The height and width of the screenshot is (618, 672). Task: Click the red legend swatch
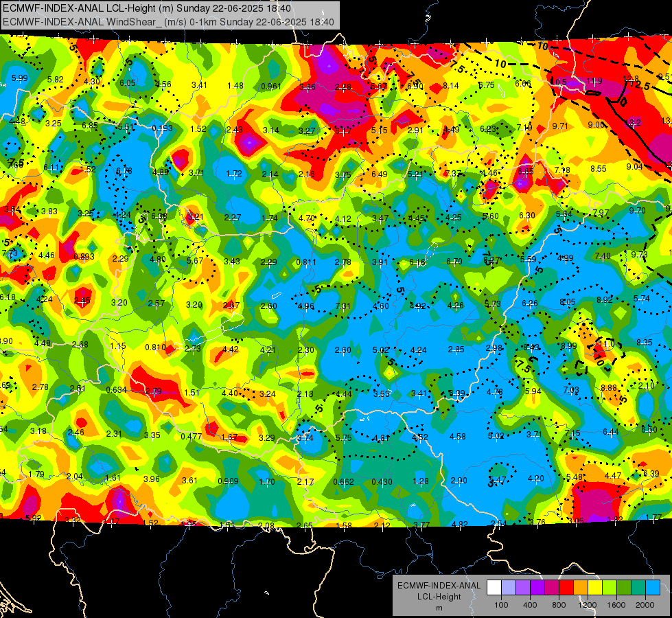click(566, 587)
